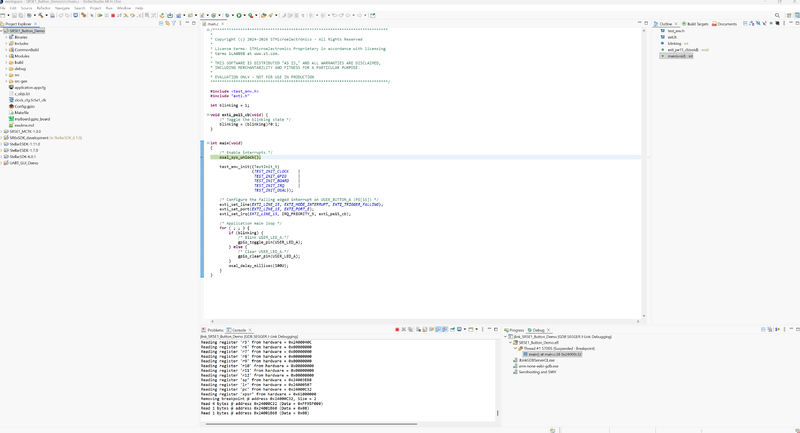The height and width of the screenshot is (433, 800).
Task: Maximize the Console panel
Action: [x=495, y=329]
